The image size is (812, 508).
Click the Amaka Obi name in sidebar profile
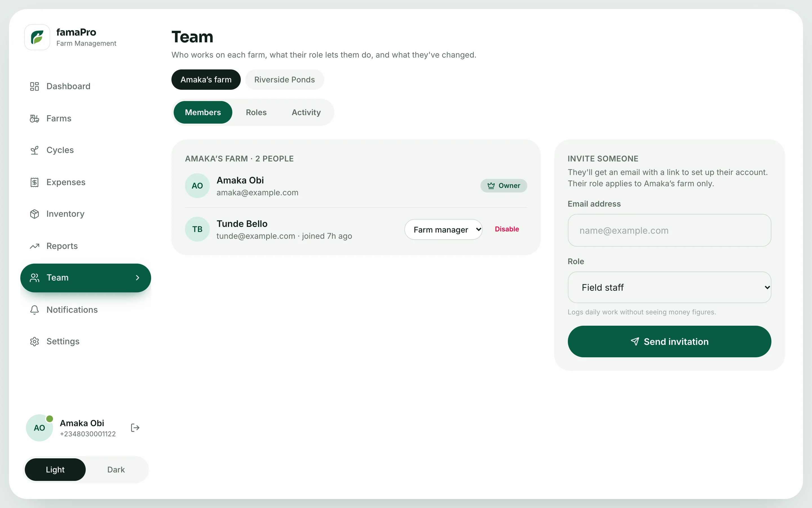[82, 423]
